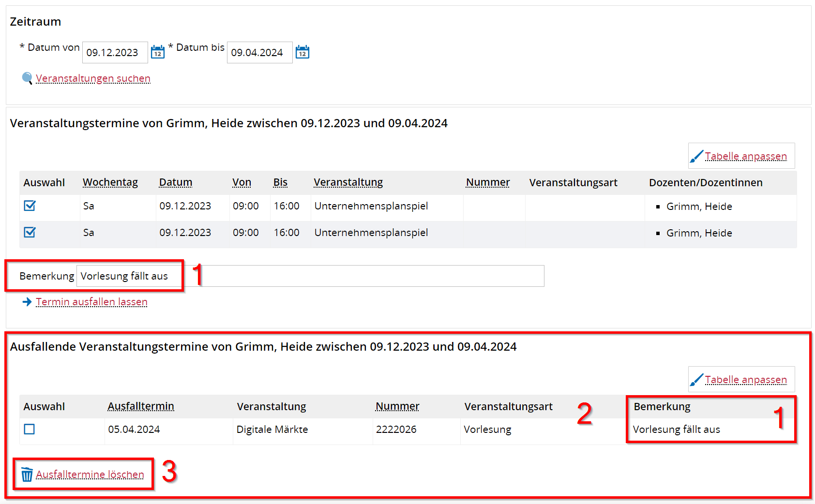
Task: Uncheck the second Unternehmensplanspiel row checkbox
Action: (30, 233)
